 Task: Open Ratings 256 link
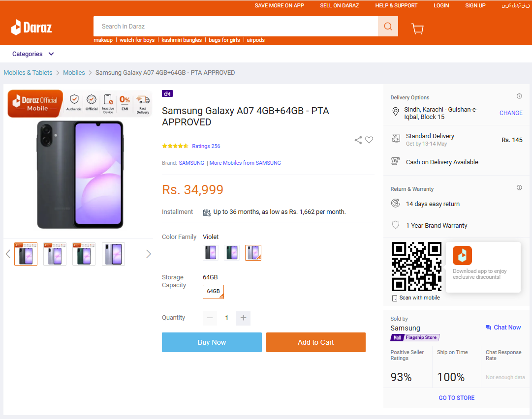(x=206, y=146)
